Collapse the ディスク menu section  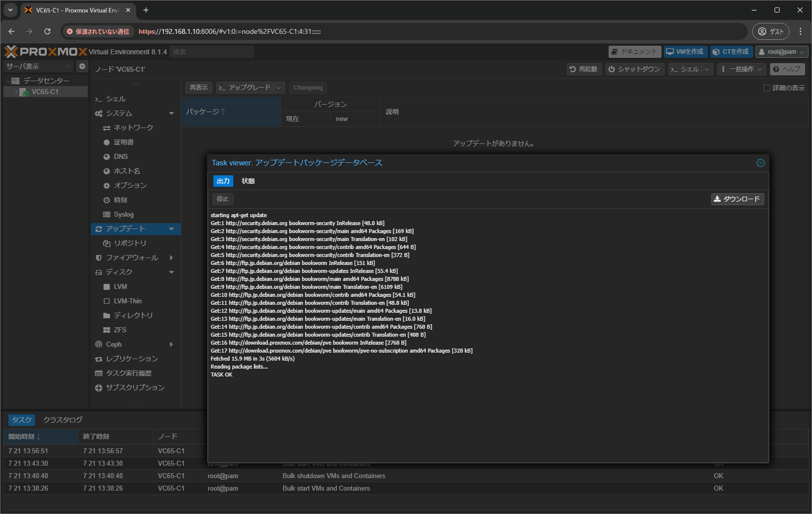(171, 272)
